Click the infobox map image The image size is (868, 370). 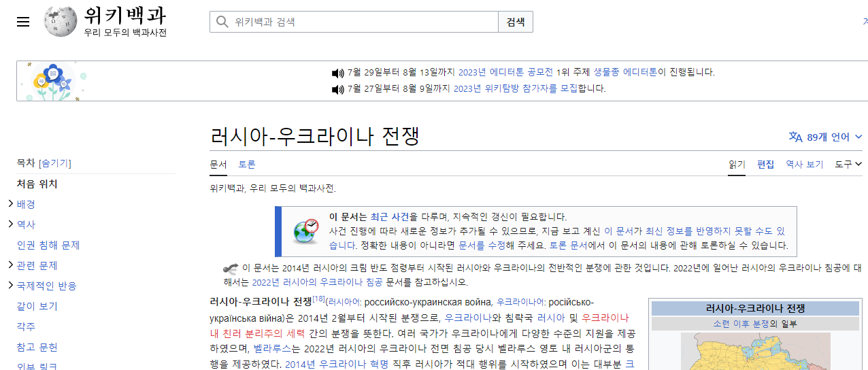point(755,351)
